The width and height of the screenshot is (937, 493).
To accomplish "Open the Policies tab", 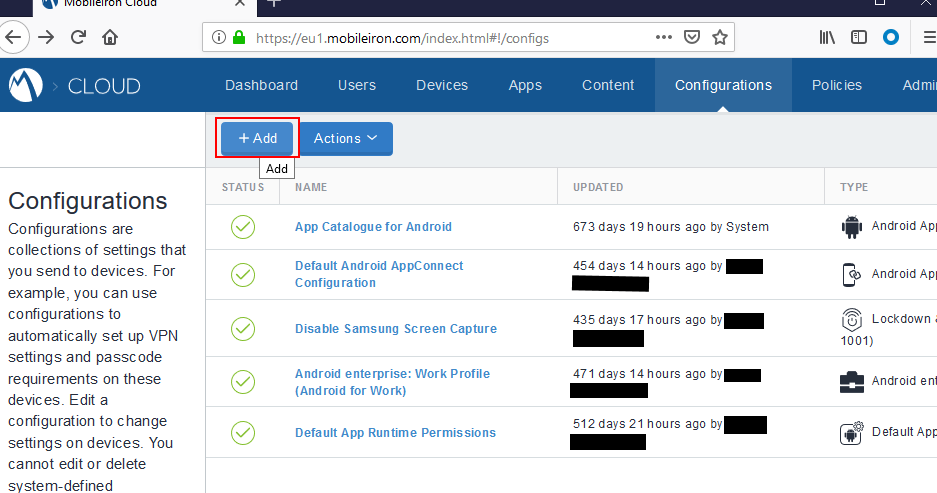I will click(x=836, y=85).
